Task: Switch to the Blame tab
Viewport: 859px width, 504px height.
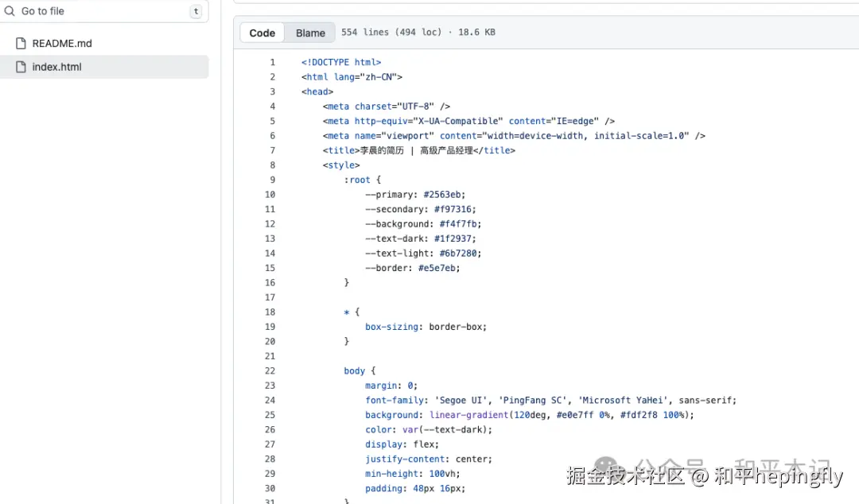Action: [x=311, y=33]
